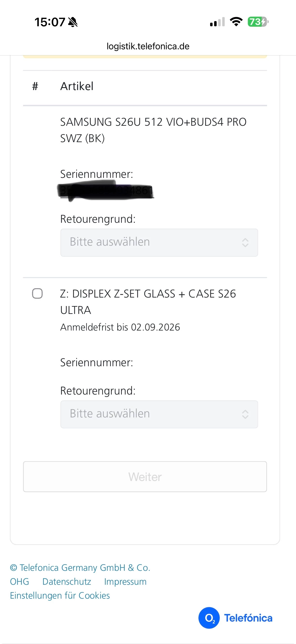
Task: Tap the logistik.telefonica.de address bar
Action: coord(148,46)
